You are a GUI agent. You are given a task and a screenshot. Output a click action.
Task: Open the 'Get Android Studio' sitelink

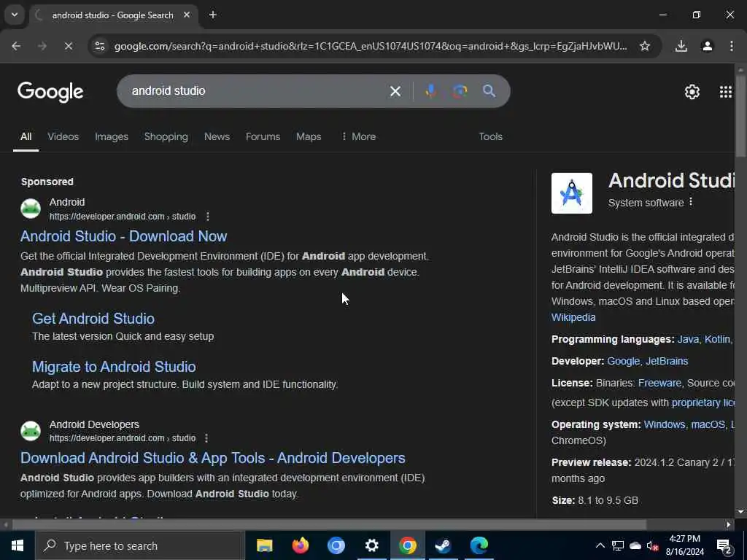pos(93,319)
